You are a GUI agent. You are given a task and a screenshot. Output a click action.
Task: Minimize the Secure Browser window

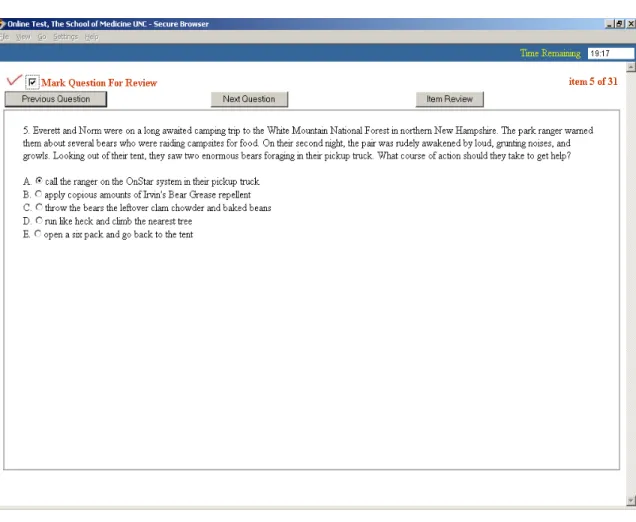coord(609,24)
